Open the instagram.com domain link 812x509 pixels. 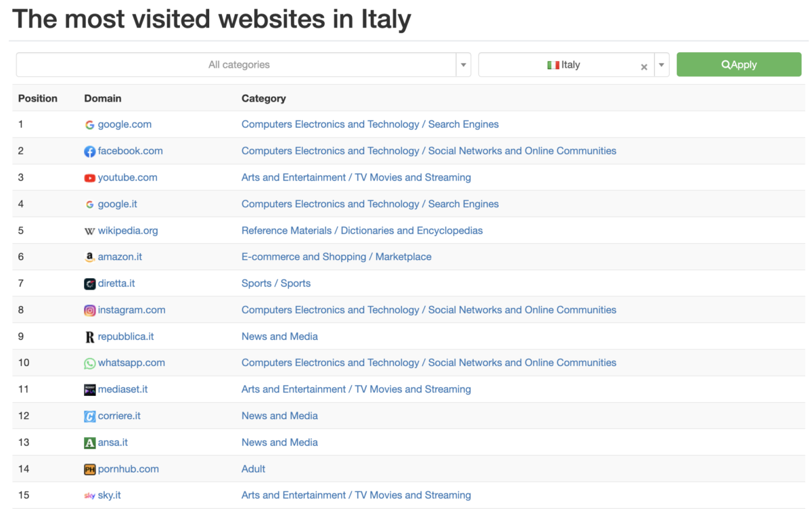[132, 310]
